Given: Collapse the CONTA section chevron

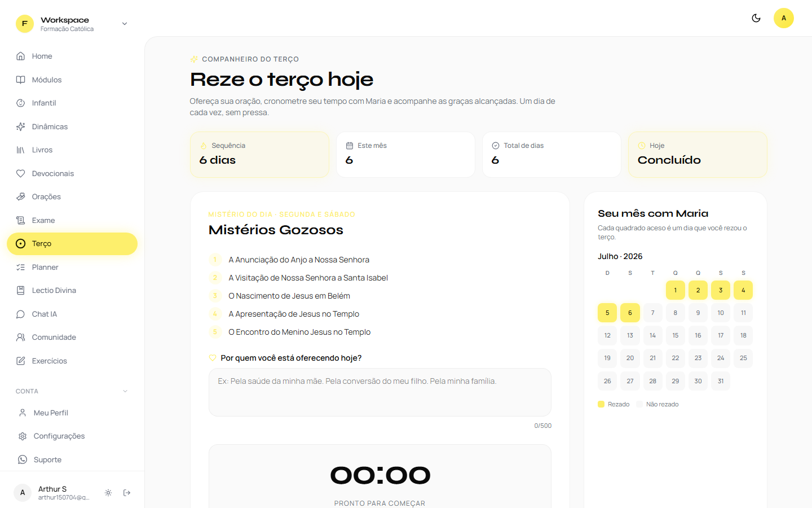Looking at the screenshot, I should coord(125,391).
